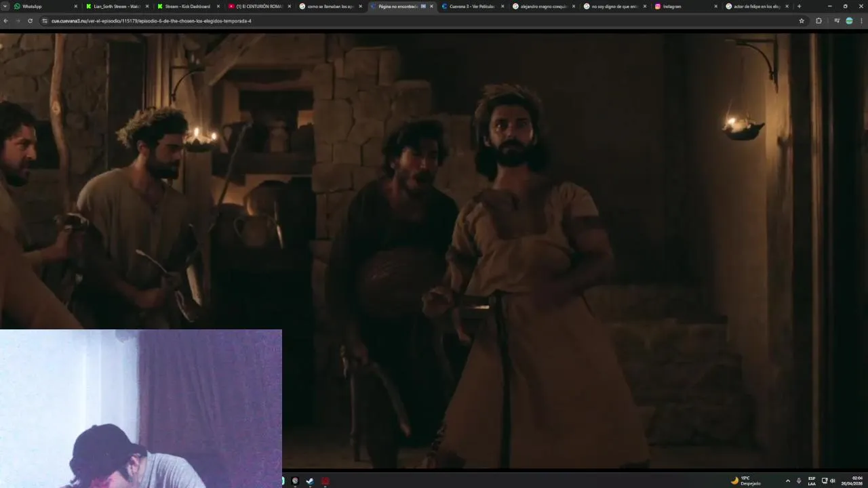Open the volume control in tray
The height and width of the screenshot is (488, 868).
click(833, 481)
